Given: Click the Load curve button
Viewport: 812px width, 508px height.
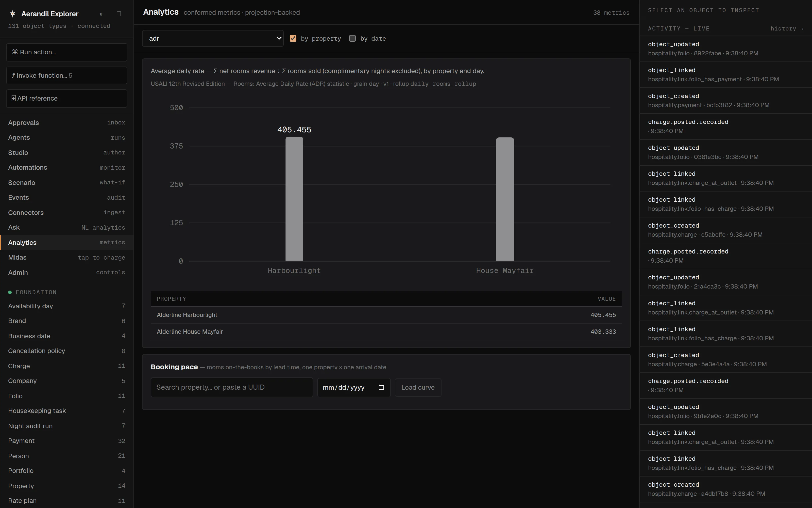Looking at the screenshot, I should [418, 387].
